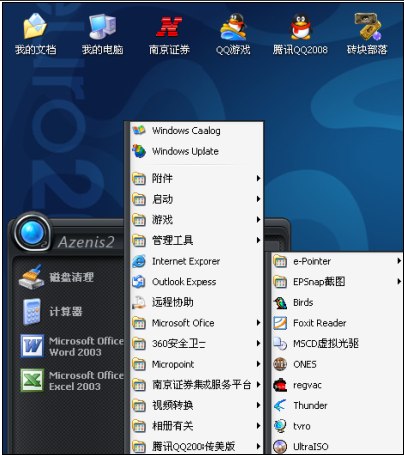404x455 pixels.
Task: Select the 南京证券集成服务平台 menu entry
Action: pyautogui.click(x=196, y=385)
